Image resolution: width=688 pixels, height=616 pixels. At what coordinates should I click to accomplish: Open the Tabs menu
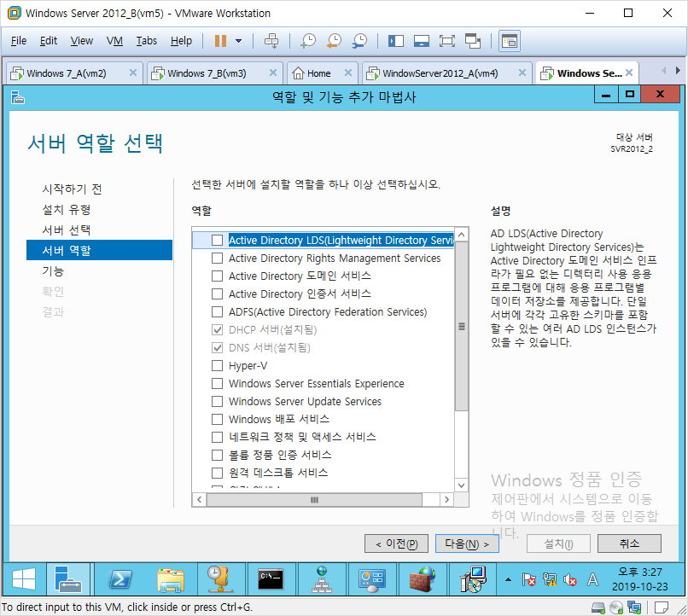coord(146,41)
